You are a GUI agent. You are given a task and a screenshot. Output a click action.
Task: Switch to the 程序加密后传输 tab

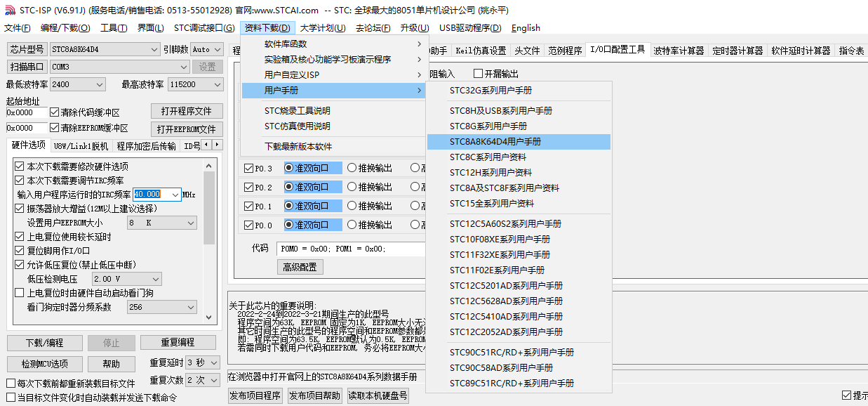(x=146, y=145)
